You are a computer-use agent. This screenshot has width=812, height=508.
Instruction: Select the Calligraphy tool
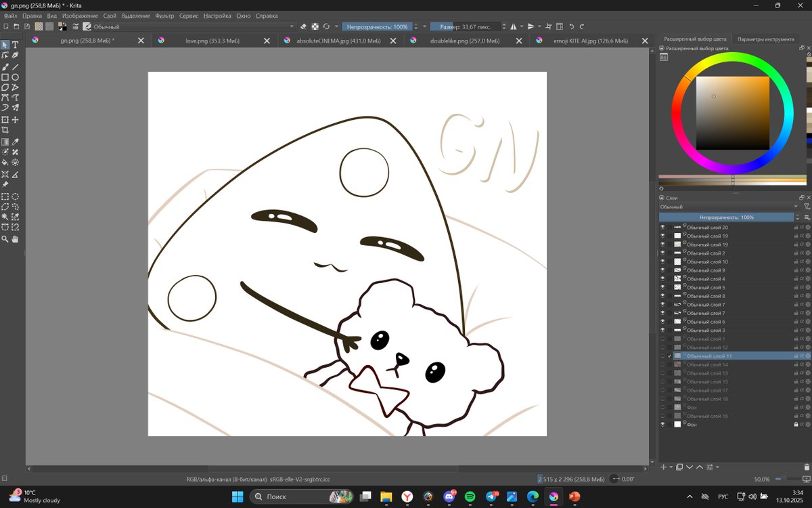(x=15, y=55)
